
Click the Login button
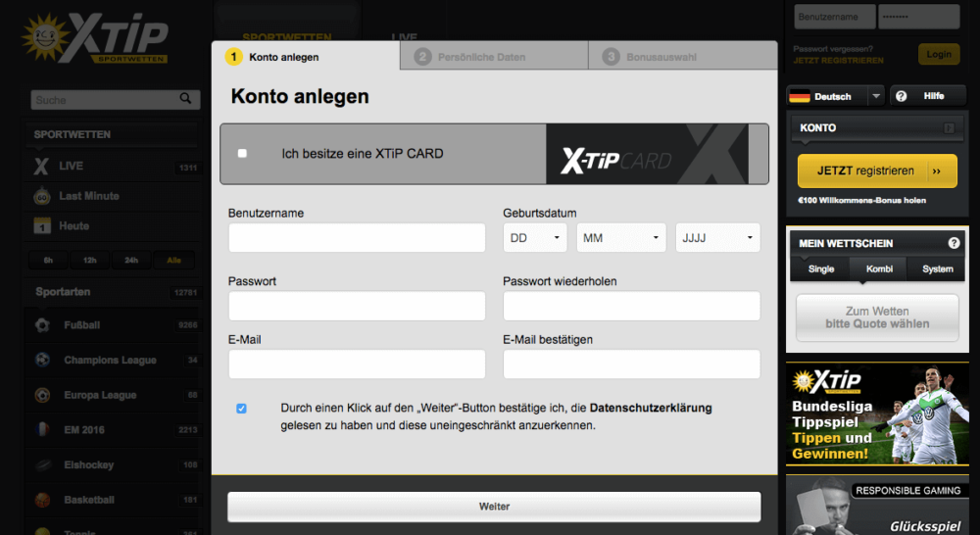pos(938,54)
